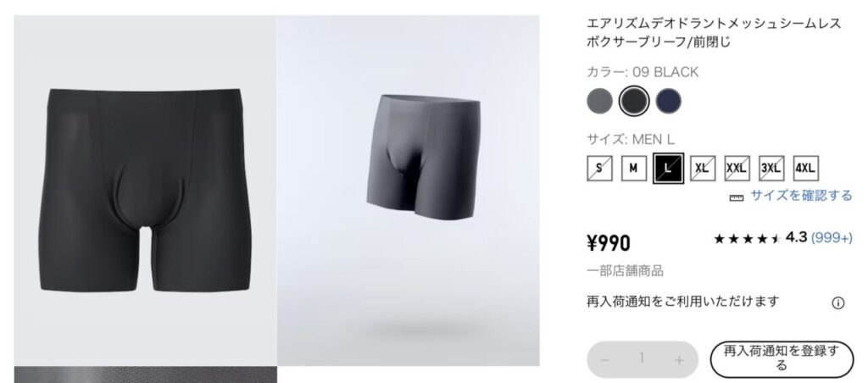Click the restock notification info icon
This screenshot has width=868, height=383.
[x=838, y=303]
